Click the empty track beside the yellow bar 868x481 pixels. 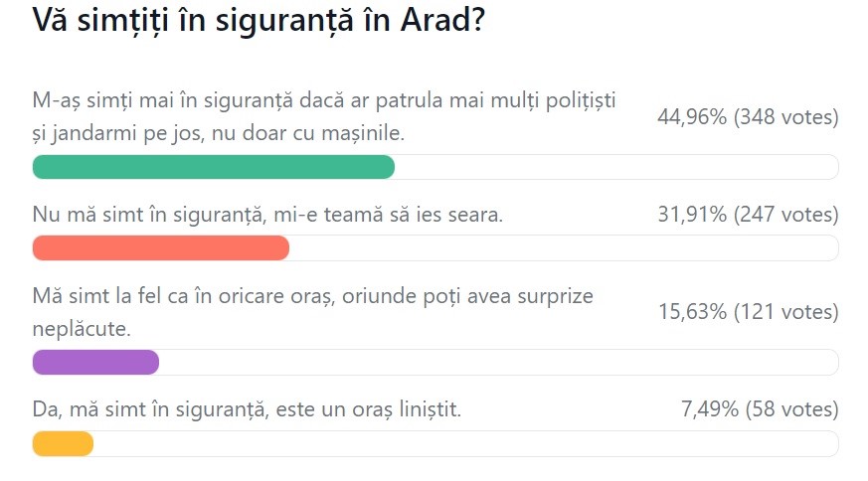pyautogui.click(x=465, y=443)
